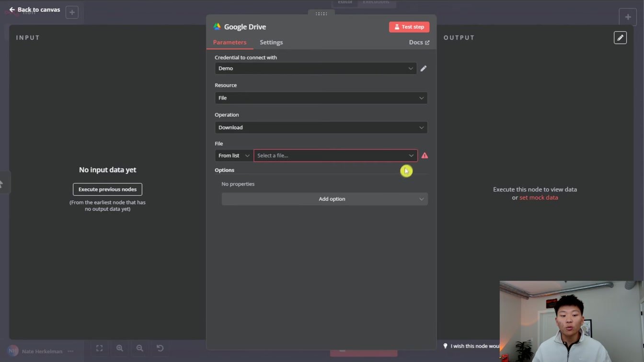Click the lightbulb feedback icon
Screen dimensions: 644x362
pyautogui.click(x=445, y=346)
